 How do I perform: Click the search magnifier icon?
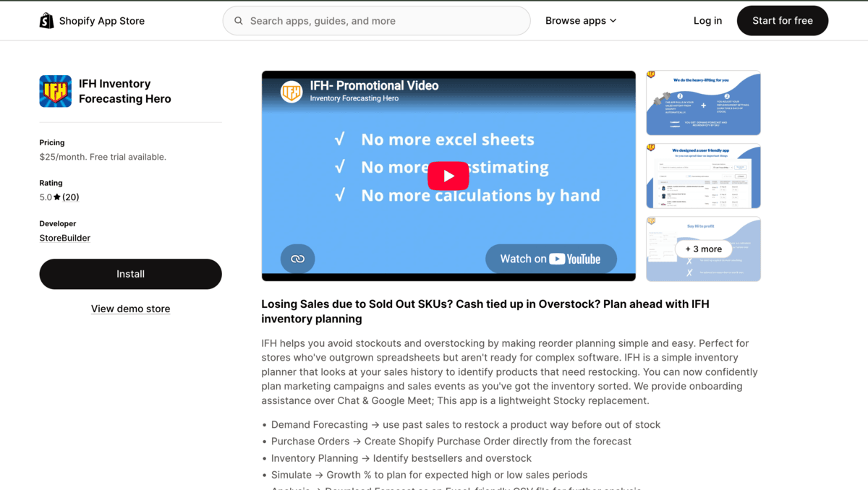click(239, 21)
